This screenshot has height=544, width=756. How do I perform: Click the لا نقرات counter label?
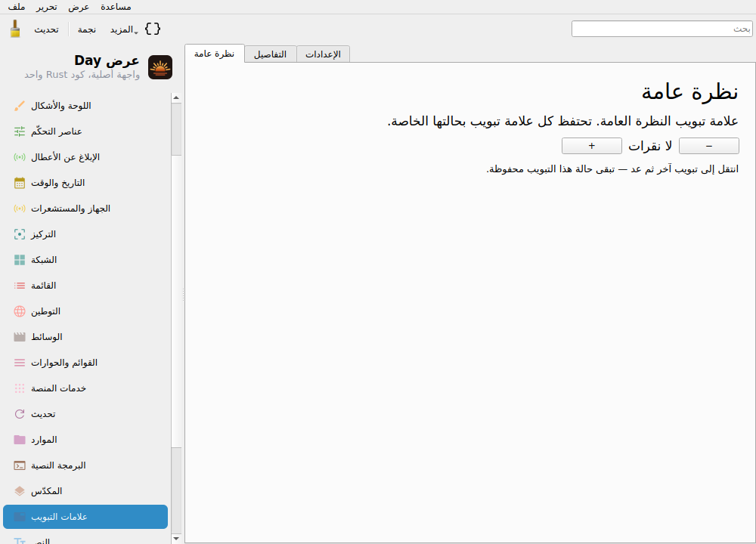pyautogui.click(x=650, y=146)
